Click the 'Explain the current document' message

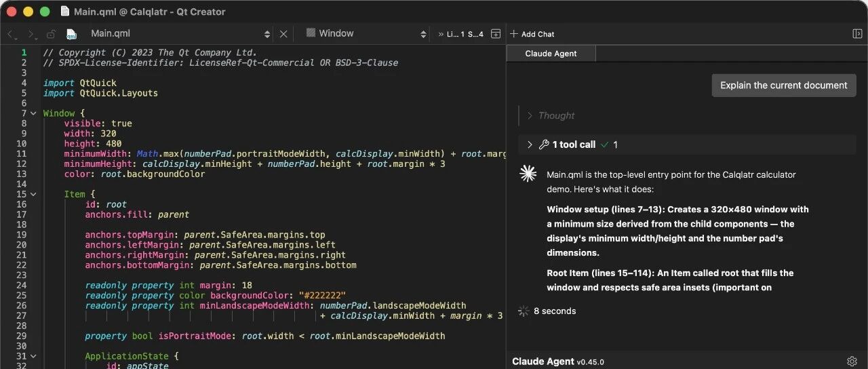[784, 85]
